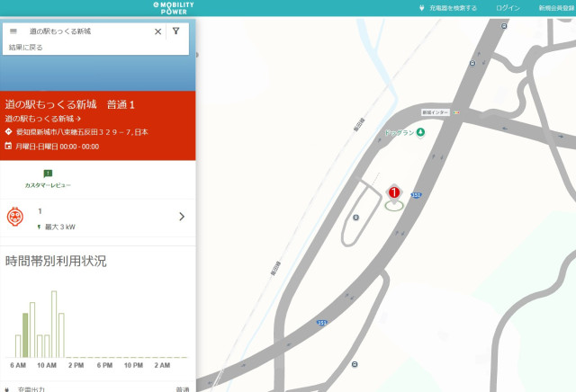Click the calendar icon beside opening hours
Screen dimensions: 576x392
pyautogui.click(x=8, y=146)
